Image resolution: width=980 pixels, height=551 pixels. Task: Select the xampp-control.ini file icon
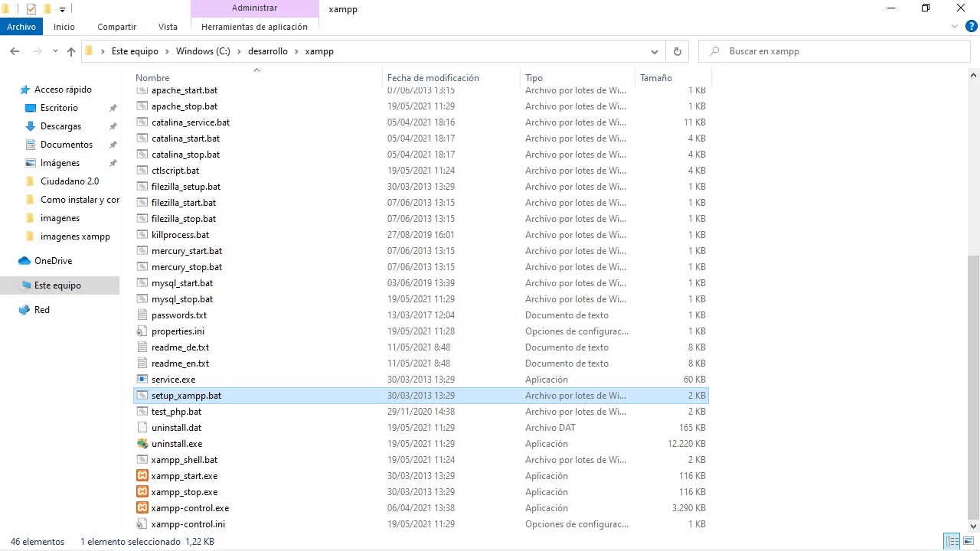[142, 524]
